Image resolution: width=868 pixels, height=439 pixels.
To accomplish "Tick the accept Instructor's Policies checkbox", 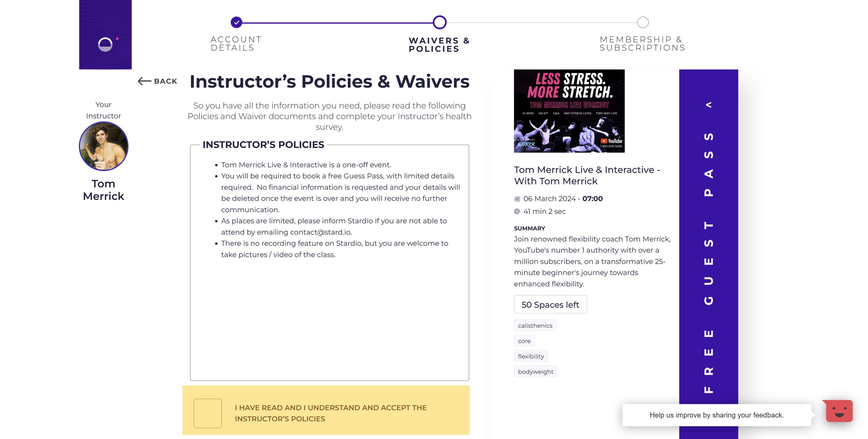I will [208, 413].
